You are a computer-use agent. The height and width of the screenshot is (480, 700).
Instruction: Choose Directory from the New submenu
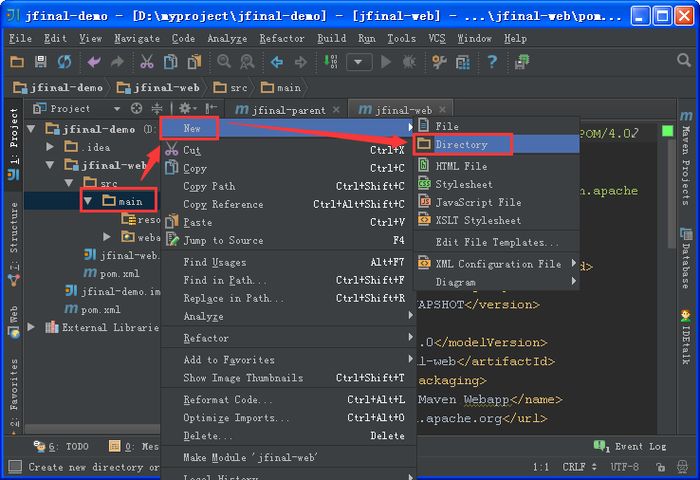[461, 145]
